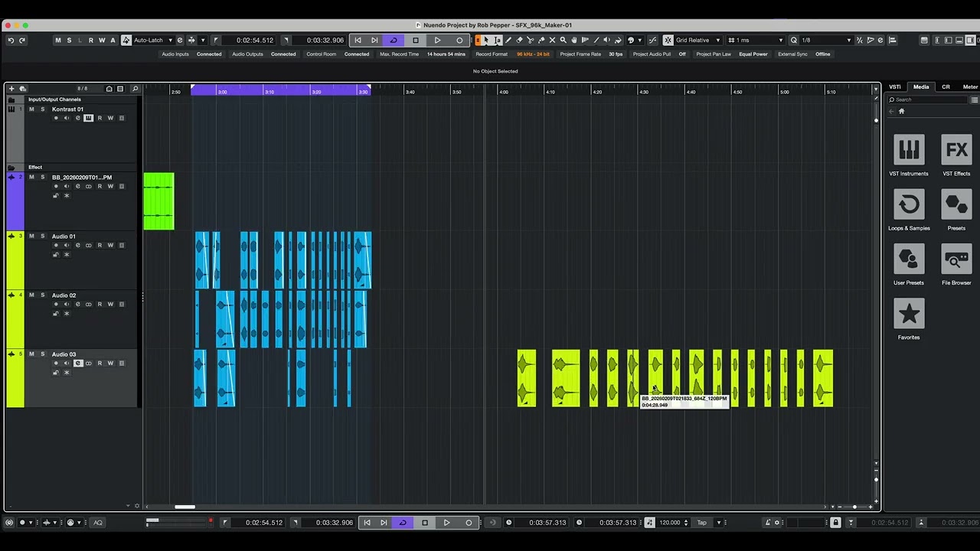Collapse the Effect folder track
Viewport: 980px width, 551px height.
pyautogui.click(x=11, y=168)
